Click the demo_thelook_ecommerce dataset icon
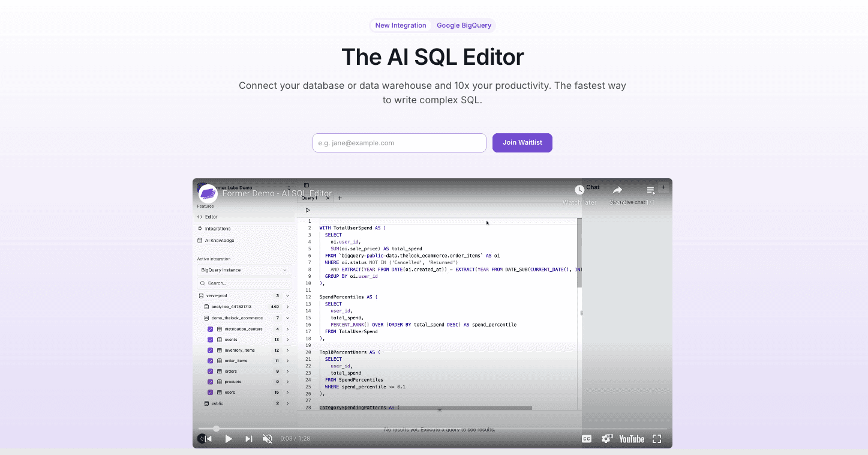Screen dimensions: 868x455 [x=206, y=318]
